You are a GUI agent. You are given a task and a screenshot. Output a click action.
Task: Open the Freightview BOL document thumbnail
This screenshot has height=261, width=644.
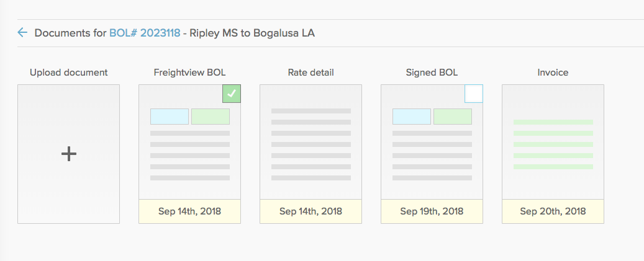click(190, 142)
